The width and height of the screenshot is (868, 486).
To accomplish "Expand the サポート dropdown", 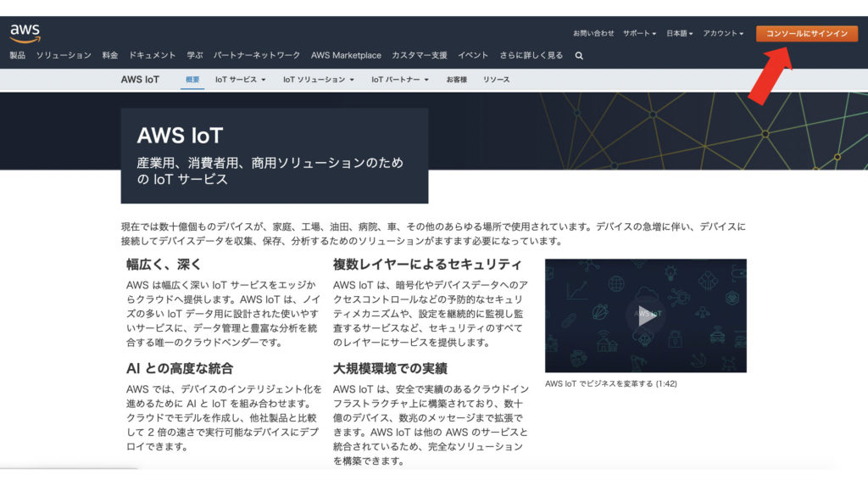I will point(639,34).
